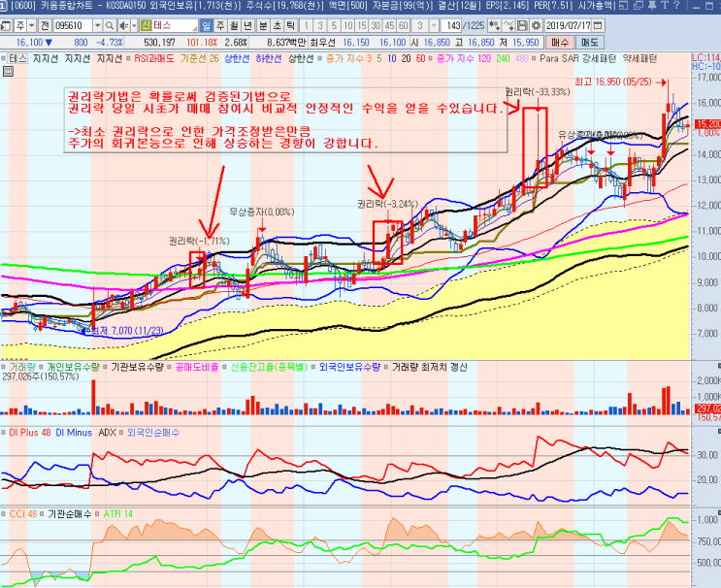The height and width of the screenshot is (588, 721).
Task: Select the second 초 chart period
Action: pyautogui.click(x=277, y=25)
